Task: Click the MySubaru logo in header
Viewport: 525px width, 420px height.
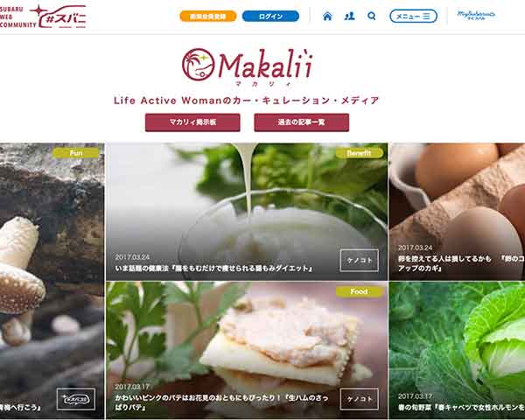Action: [x=476, y=15]
